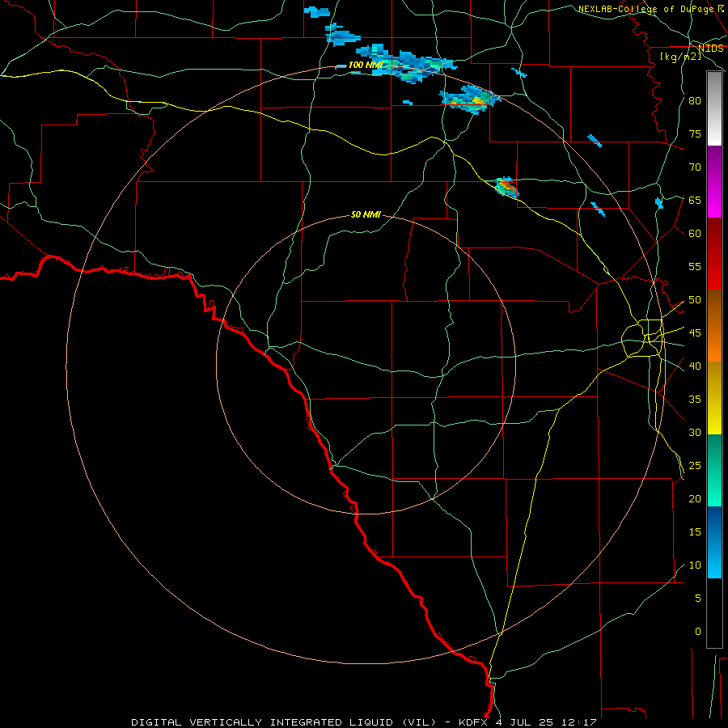Click the [kg/m2] units label
The width and height of the screenshot is (728, 728).
click(680, 56)
